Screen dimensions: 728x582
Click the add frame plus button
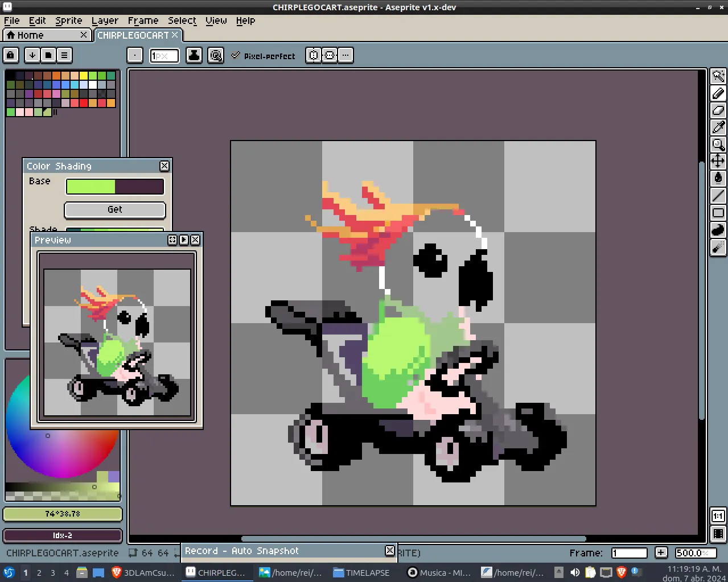pyautogui.click(x=661, y=552)
